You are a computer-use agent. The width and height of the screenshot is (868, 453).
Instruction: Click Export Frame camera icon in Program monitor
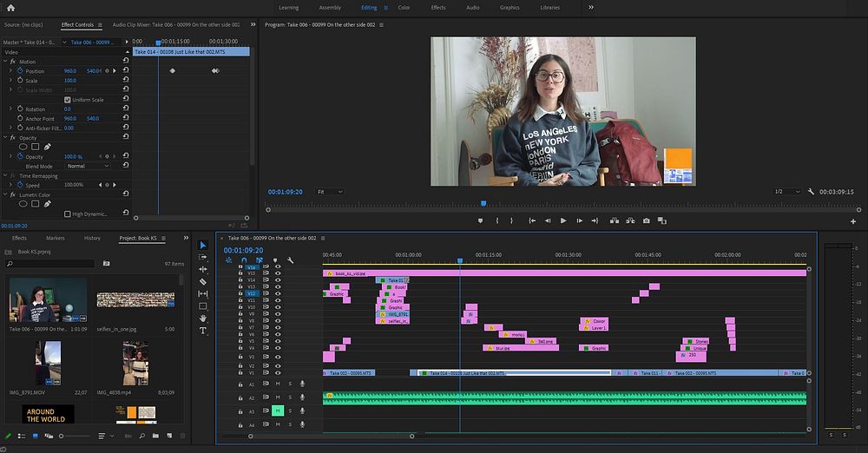(x=647, y=220)
